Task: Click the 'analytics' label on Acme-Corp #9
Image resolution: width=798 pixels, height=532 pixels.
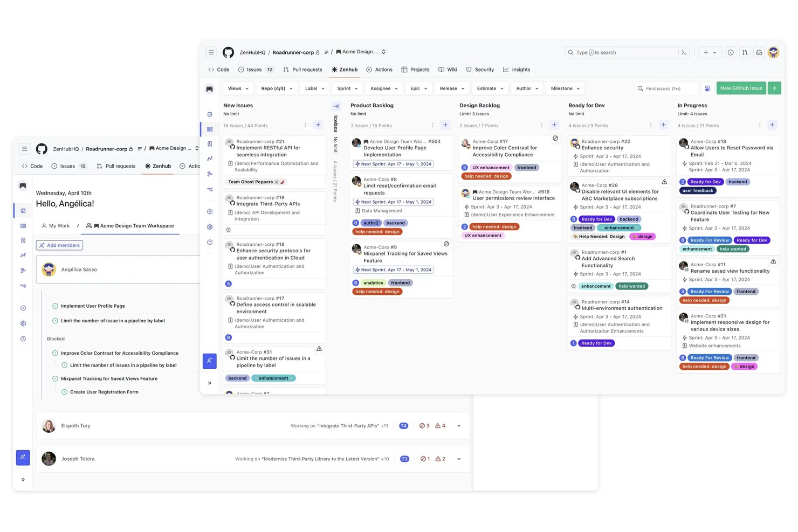Action: pyautogui.click(x=373, y=283)
